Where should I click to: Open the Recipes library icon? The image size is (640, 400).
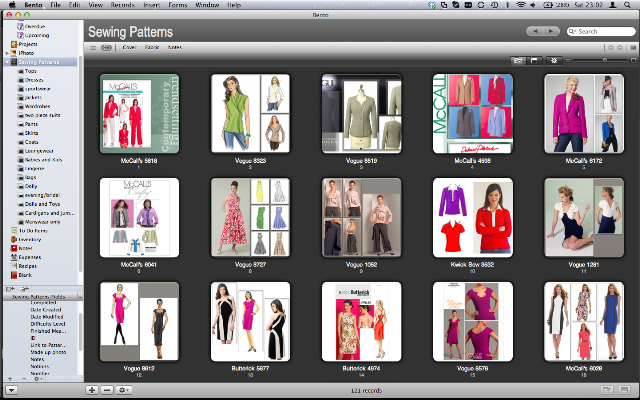pos(14,266)
